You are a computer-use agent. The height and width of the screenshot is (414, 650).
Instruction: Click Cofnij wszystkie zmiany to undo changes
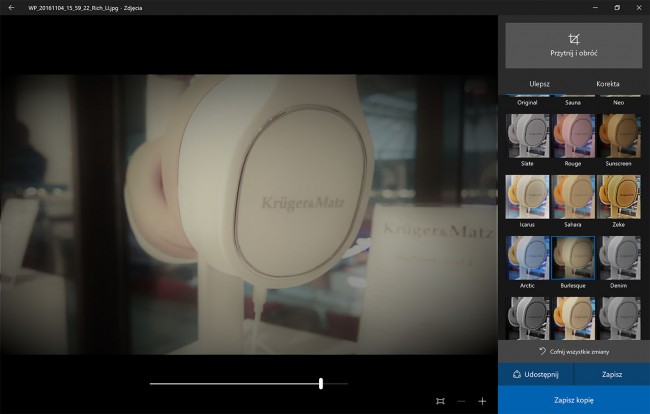pyautogui.click(x=574, y=351)
